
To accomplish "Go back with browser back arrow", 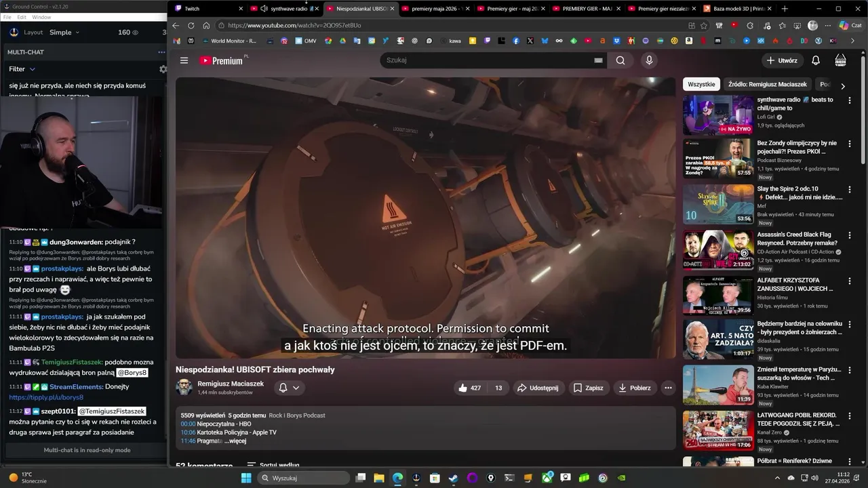I will (x=176, y=25).
